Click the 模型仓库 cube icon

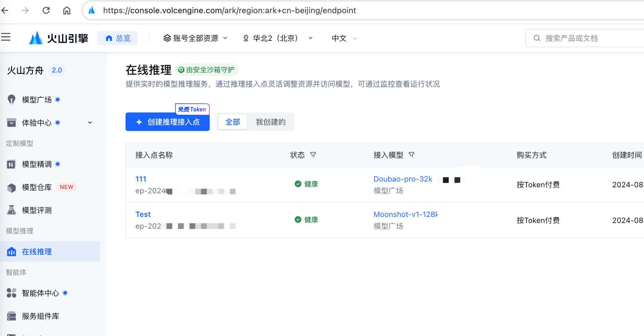click(12, 188)
